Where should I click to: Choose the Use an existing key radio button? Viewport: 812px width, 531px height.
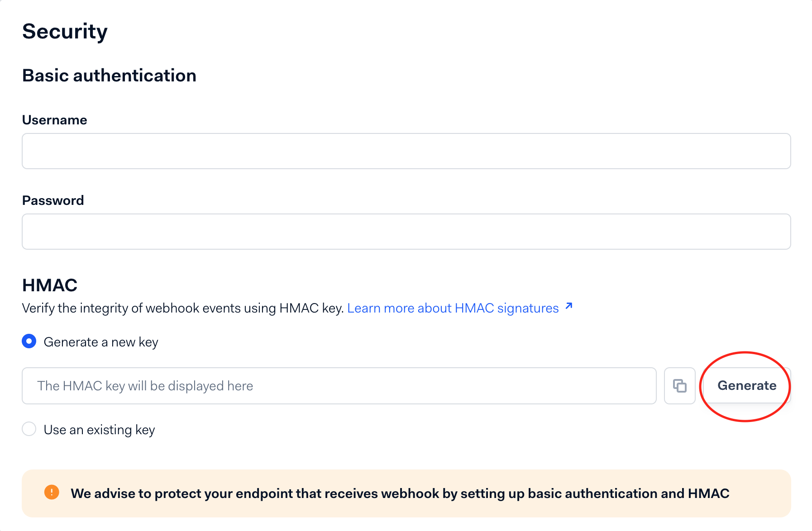tap(29, 429)
